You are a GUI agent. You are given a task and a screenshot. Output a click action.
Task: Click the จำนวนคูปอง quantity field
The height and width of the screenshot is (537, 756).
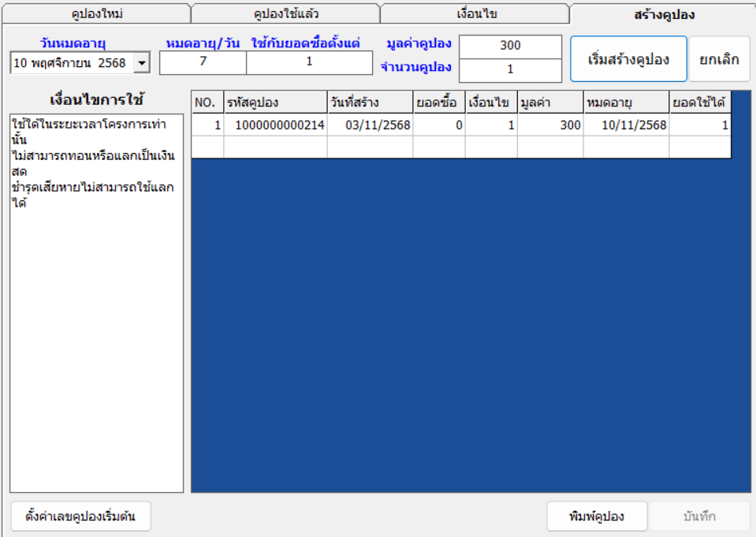[x=510, y=69]
